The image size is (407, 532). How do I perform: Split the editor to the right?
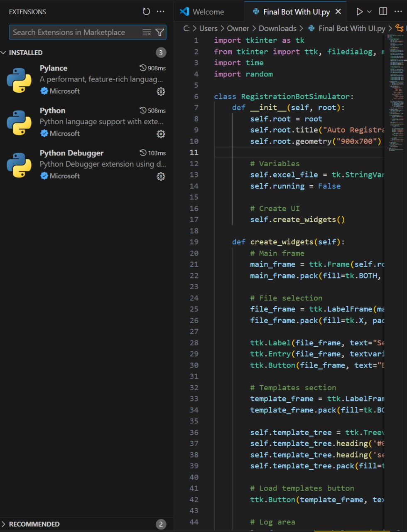tap(383, 12)
